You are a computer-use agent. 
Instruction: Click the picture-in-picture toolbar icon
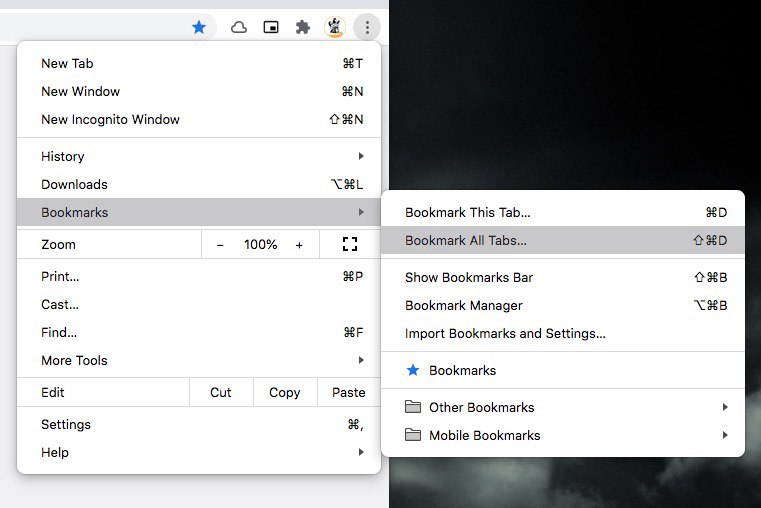coord(271,27)
